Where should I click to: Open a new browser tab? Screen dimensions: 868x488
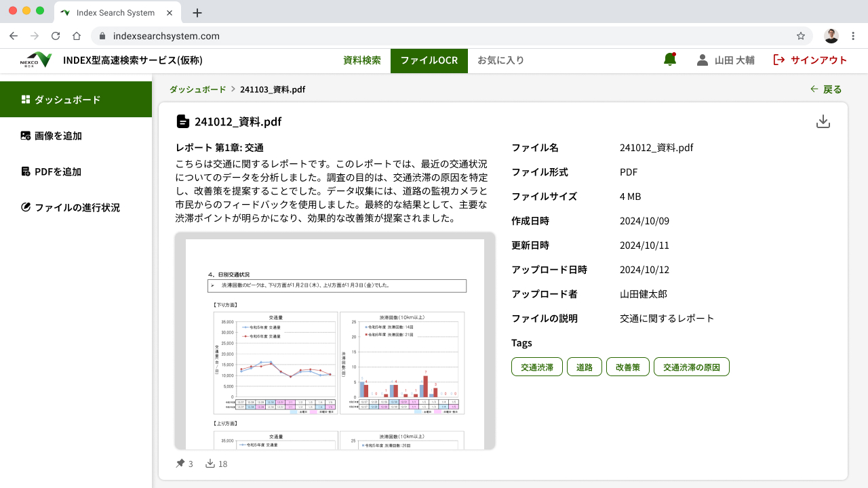click(x=197, y=13)
